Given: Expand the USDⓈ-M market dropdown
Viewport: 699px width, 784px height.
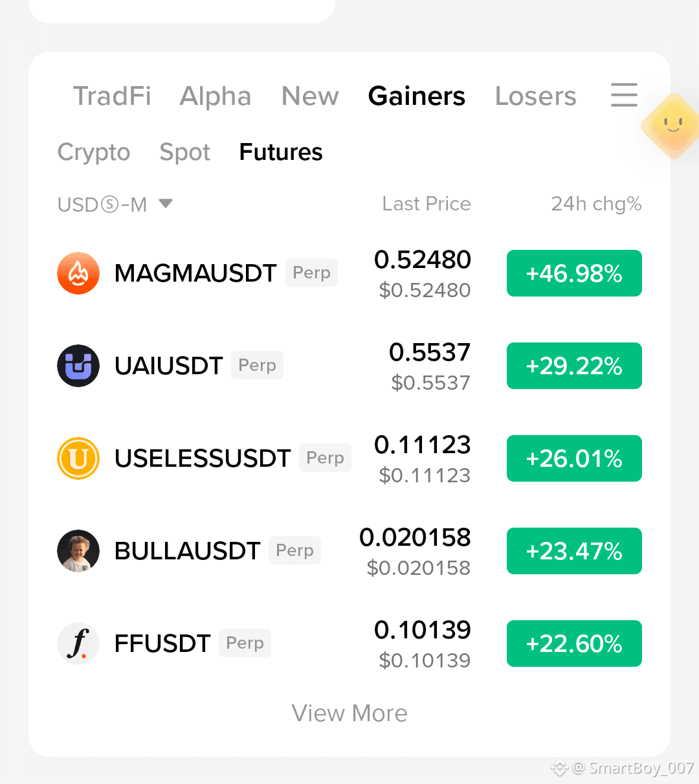Looking at the screenshot, I should [115, 205].
